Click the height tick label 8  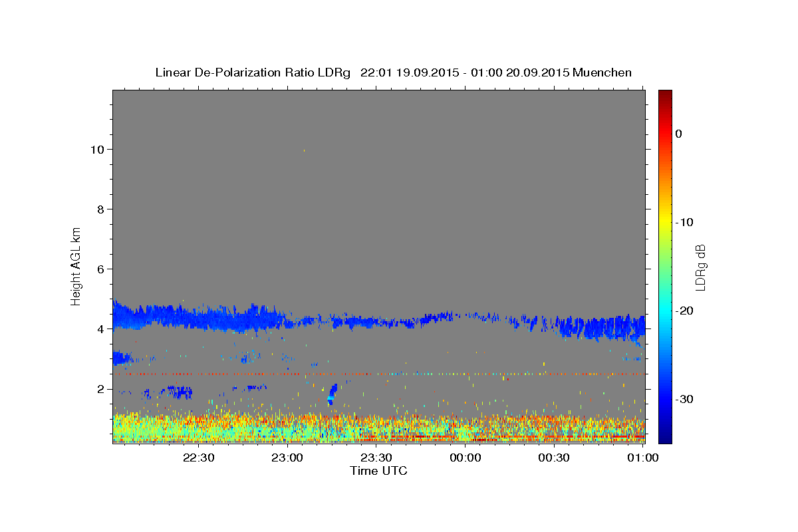tap(102, 209)
